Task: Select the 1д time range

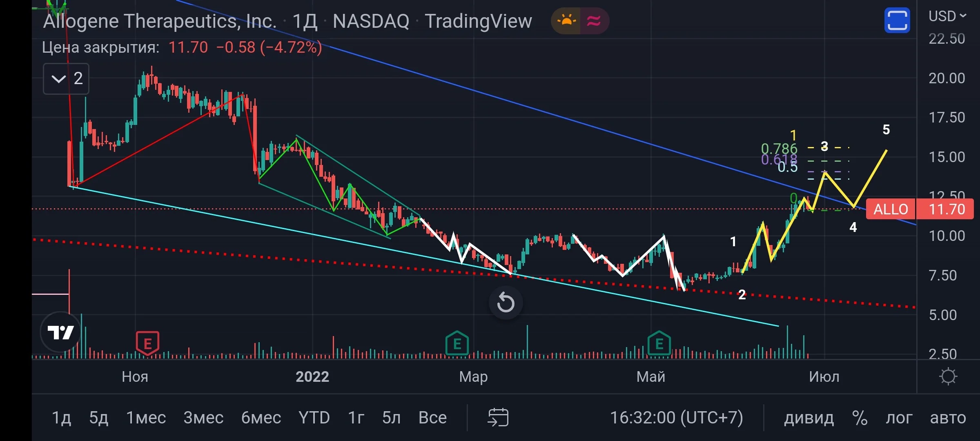Action: (x=61, y=418)
